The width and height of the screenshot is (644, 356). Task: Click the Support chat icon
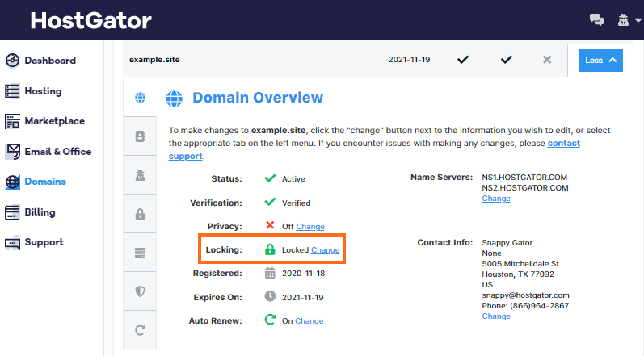click(x=12, y=242)
